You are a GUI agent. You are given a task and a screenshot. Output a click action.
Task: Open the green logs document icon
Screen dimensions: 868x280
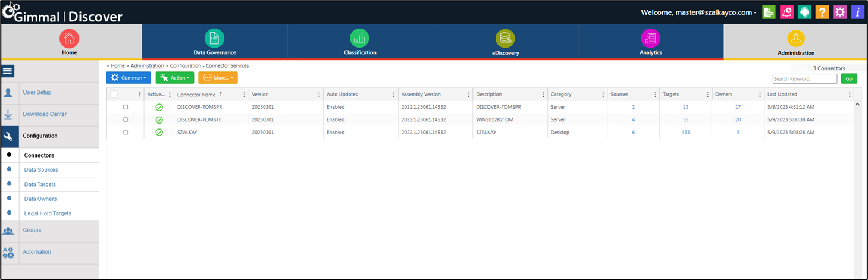click(769, 12)
